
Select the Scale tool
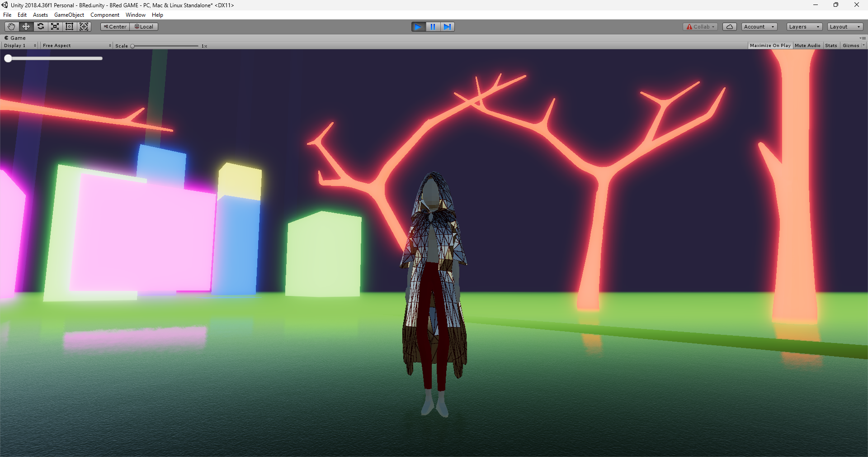55,27
